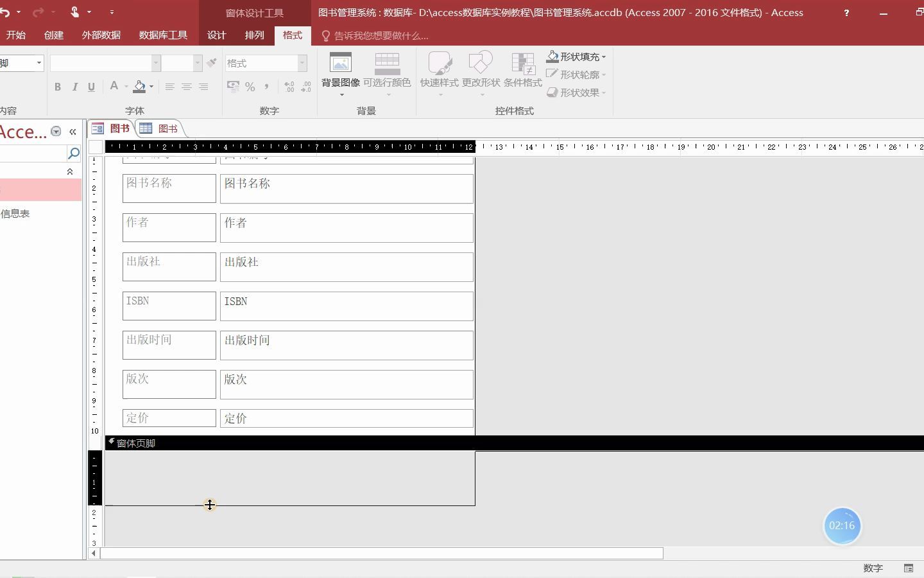Click the 可选行颜色 alternate row color button

[x=387, y=74]
